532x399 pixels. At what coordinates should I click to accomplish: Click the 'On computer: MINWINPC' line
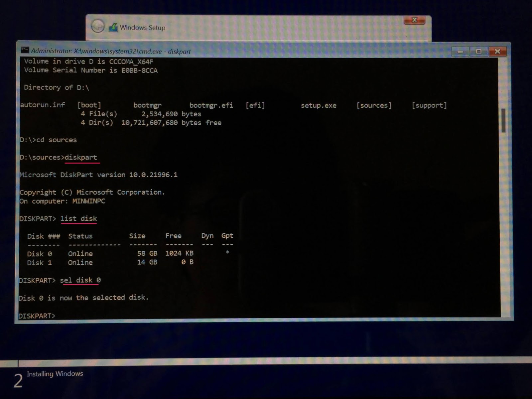62,201
